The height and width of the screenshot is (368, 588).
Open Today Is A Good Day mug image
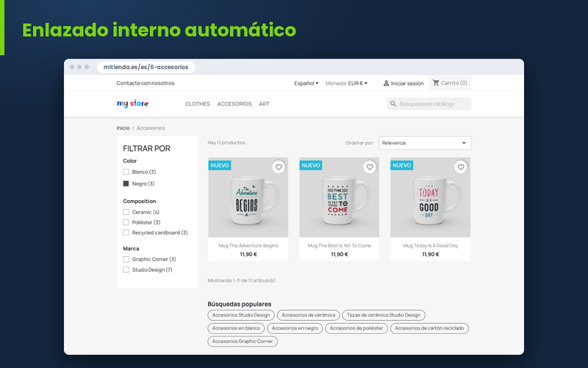(431, 199)
